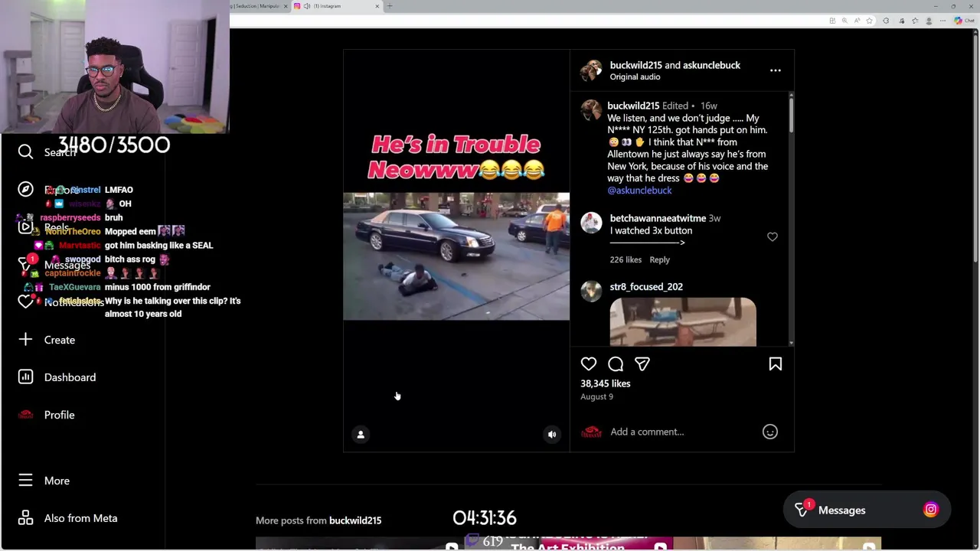Image resolution: width=980 pixels, height=551 pixels.
Task: Toggle video sound with speaker icon
Action: click(x=552, y=435)
